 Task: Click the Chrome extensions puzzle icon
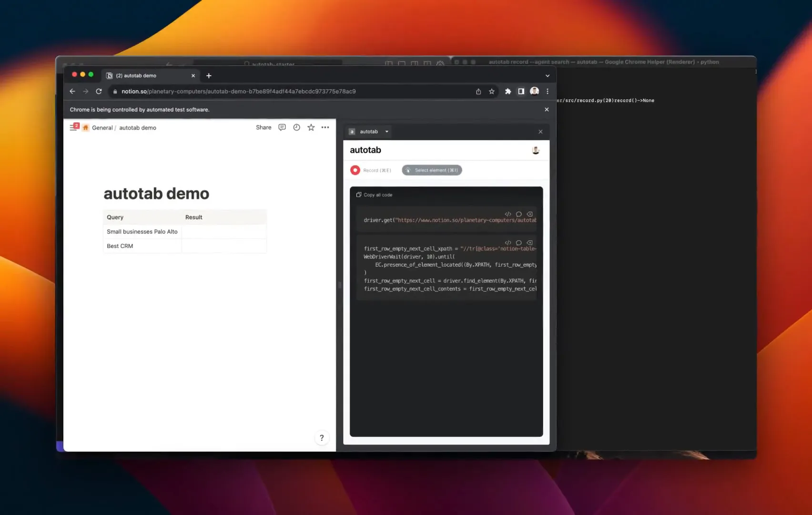(507, 91)
